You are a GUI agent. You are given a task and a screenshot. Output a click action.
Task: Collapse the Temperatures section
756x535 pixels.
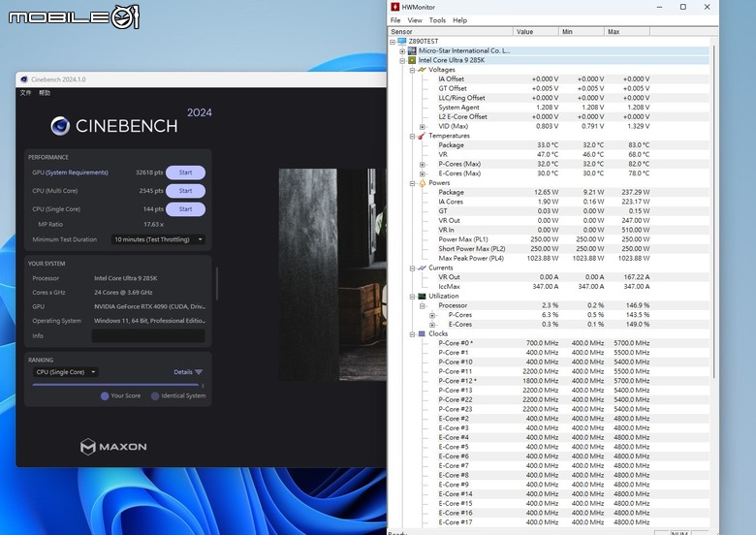point(412,137)
